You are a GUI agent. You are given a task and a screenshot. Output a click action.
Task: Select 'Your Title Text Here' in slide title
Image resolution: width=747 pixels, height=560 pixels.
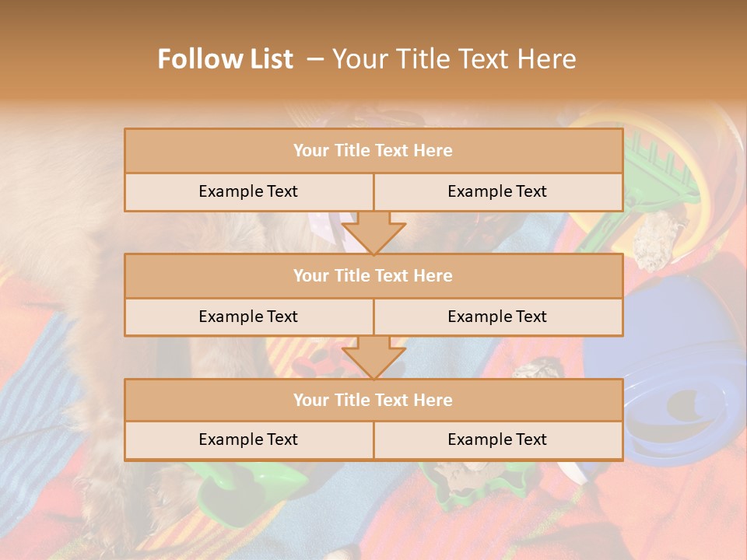(x=454, y=59)
